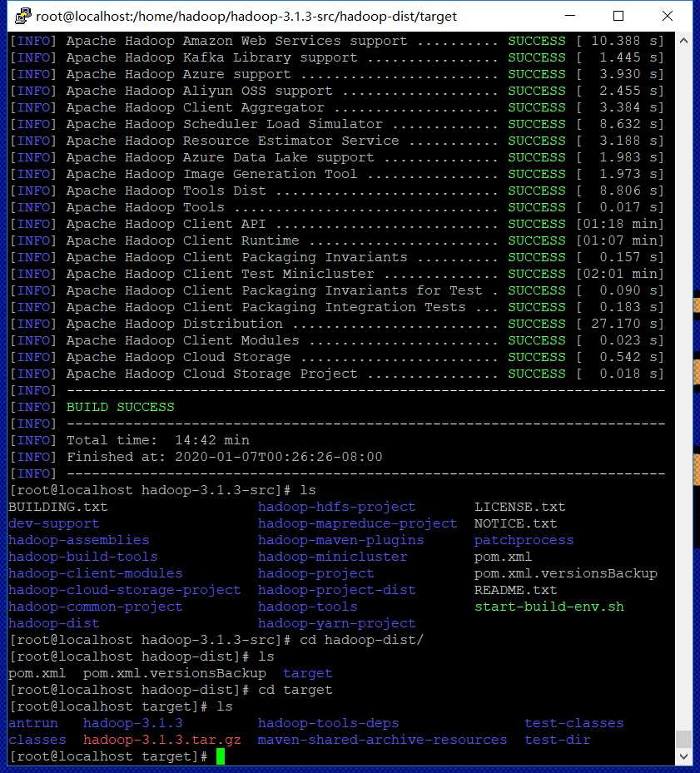Maximize the terminal window
The height and width of the screenshot is (773, 700).
click(618, 16)
